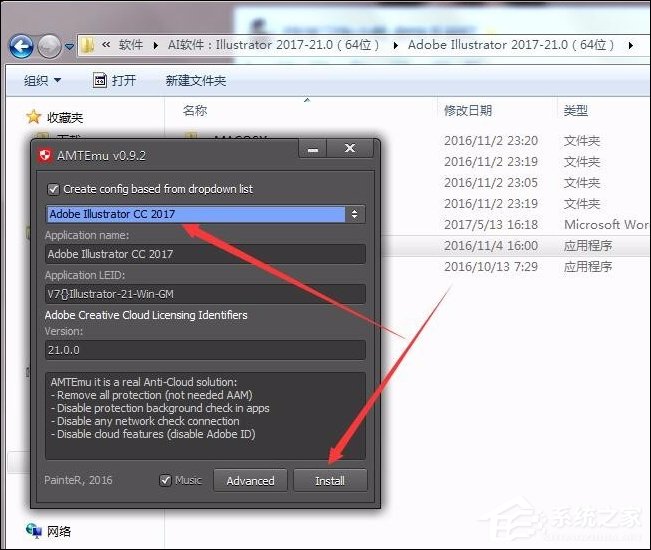This screenshot has height=550, width=651.
Task: Select 收藏夹 in the navigation pane
Action: point(65,118)
